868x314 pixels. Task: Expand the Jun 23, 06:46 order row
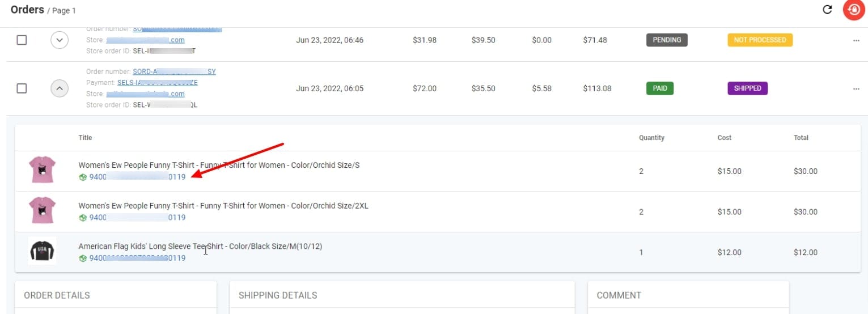pos(60,40)
